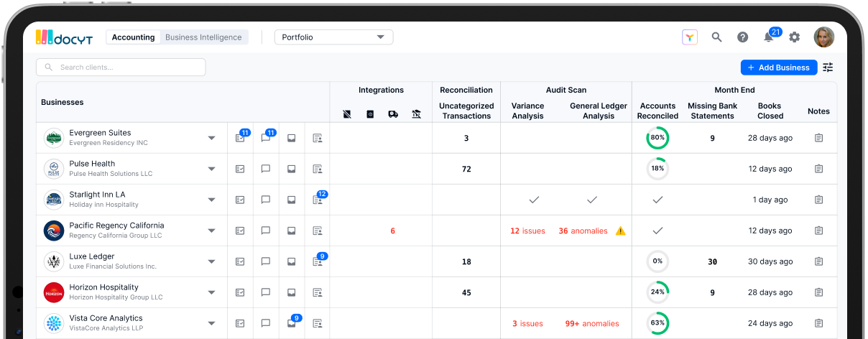This screenshot has height=339, width=868.
Task: Open the 36 anomalies link
Action: click(x=583, y=231)
